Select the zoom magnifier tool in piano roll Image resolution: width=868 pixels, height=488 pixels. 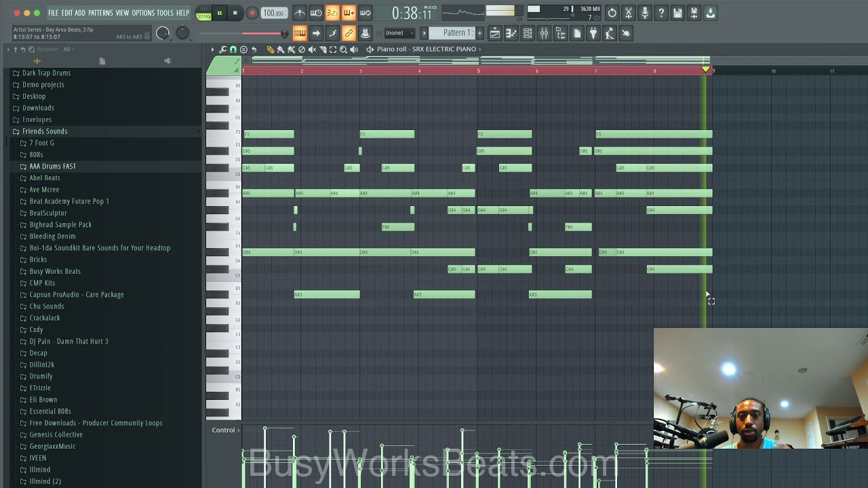click(343, 49)
